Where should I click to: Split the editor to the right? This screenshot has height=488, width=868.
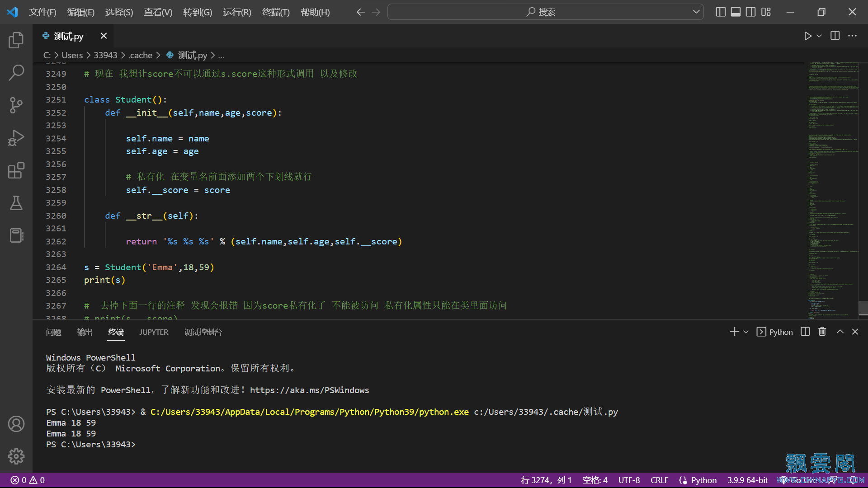(x=835, y=36)
